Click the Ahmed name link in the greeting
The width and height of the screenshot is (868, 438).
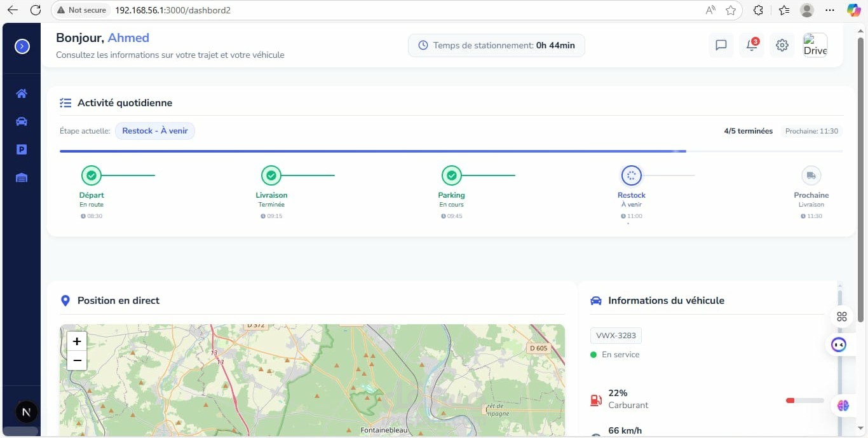pyautogui.click(x=128, y=38)
